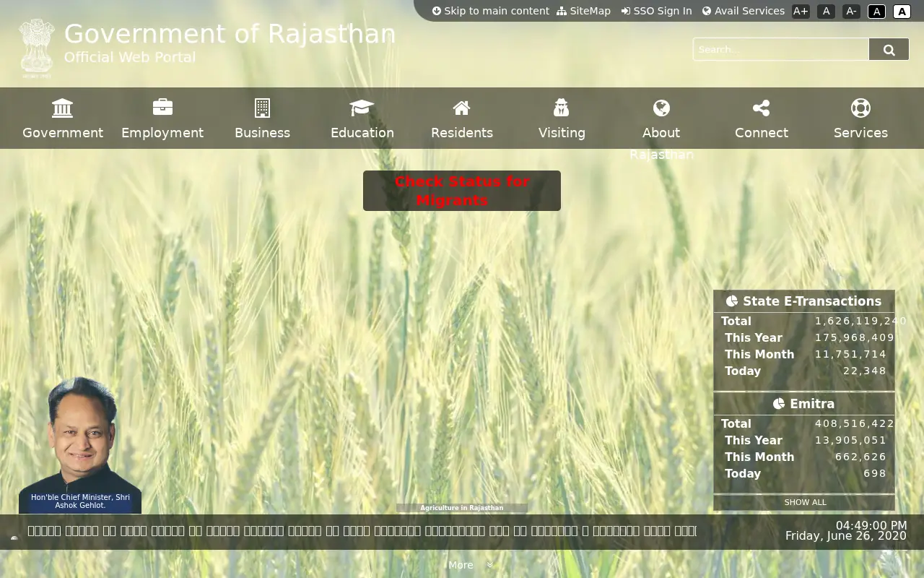
Task: Click the Emitra pie chart icon
Action: pos(779,404)
